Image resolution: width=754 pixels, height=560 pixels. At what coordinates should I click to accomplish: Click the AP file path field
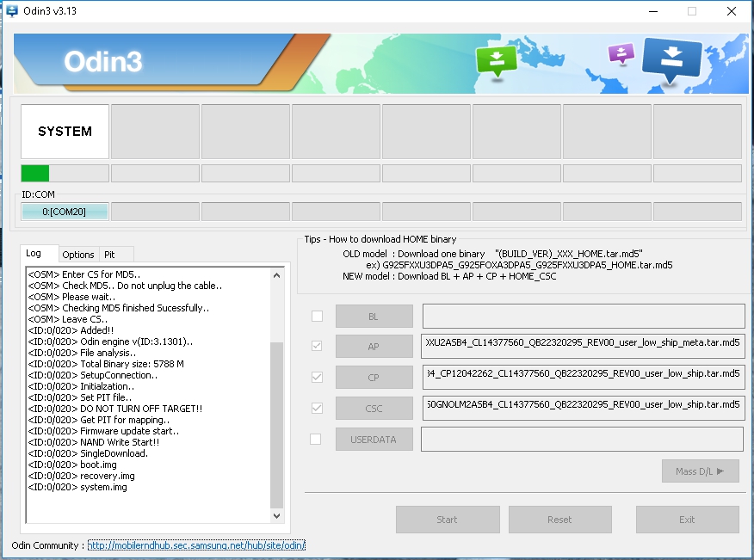583,347
